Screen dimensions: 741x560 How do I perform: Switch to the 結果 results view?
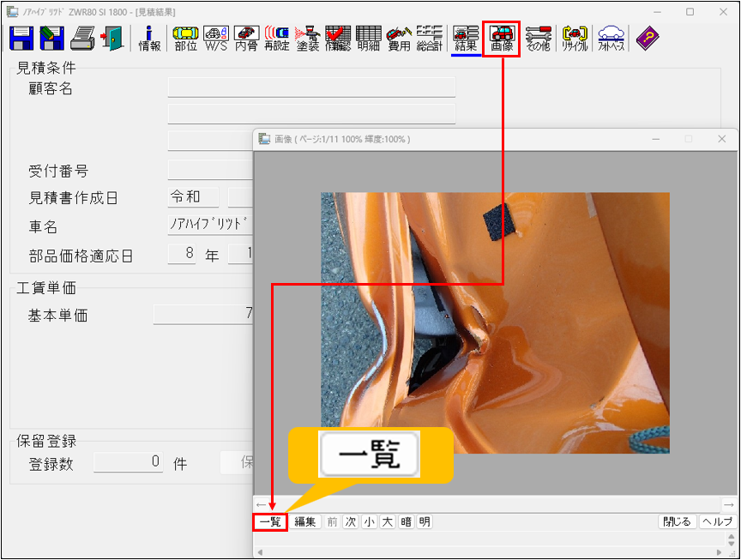point(466,39)
